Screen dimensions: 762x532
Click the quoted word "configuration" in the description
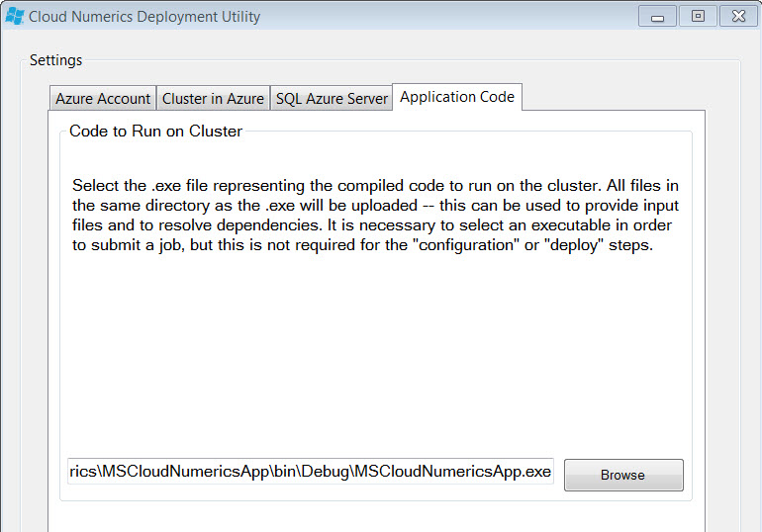[x=466, y=244]
